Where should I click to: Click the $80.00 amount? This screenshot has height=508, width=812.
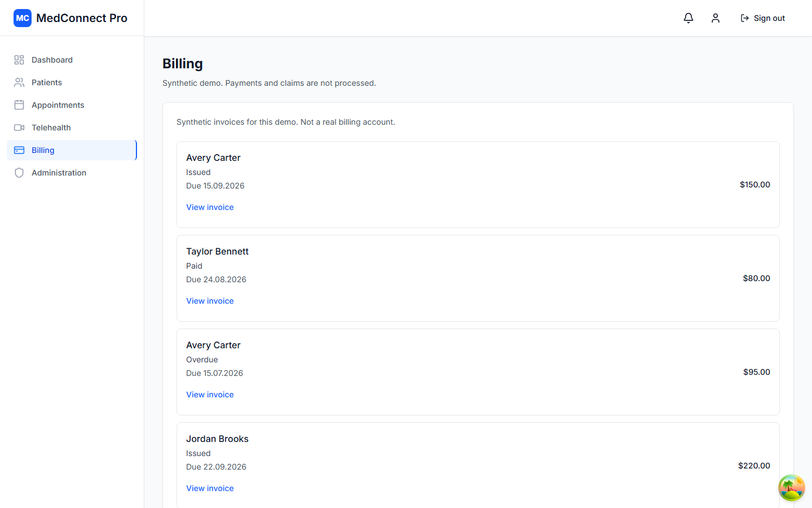[x=757, y=278]
